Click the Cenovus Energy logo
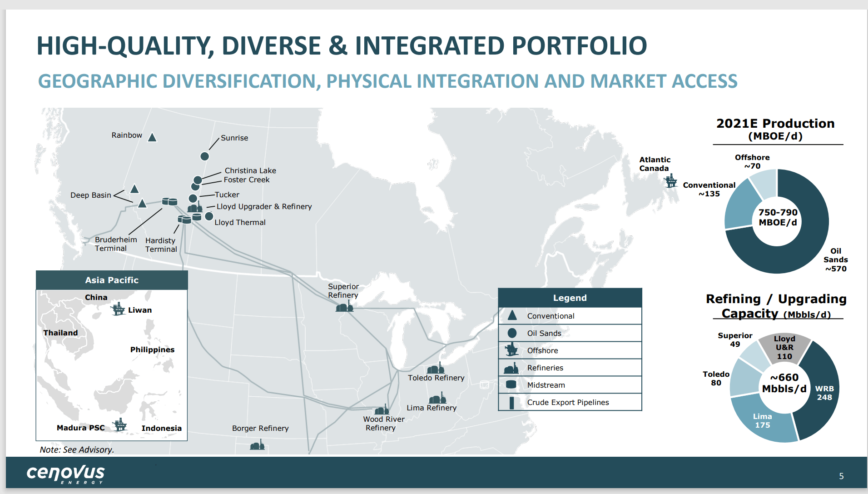868x494 pixels. pyautogui.click(x=65, y=474)
